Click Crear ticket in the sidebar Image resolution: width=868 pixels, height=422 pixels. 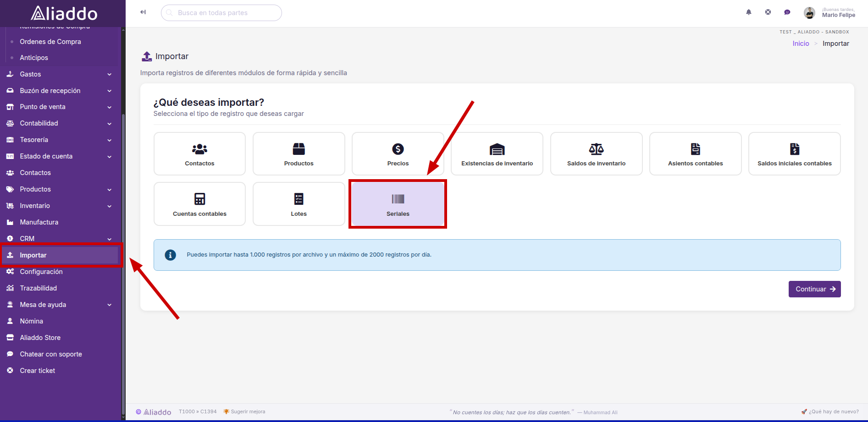point(60,371)
